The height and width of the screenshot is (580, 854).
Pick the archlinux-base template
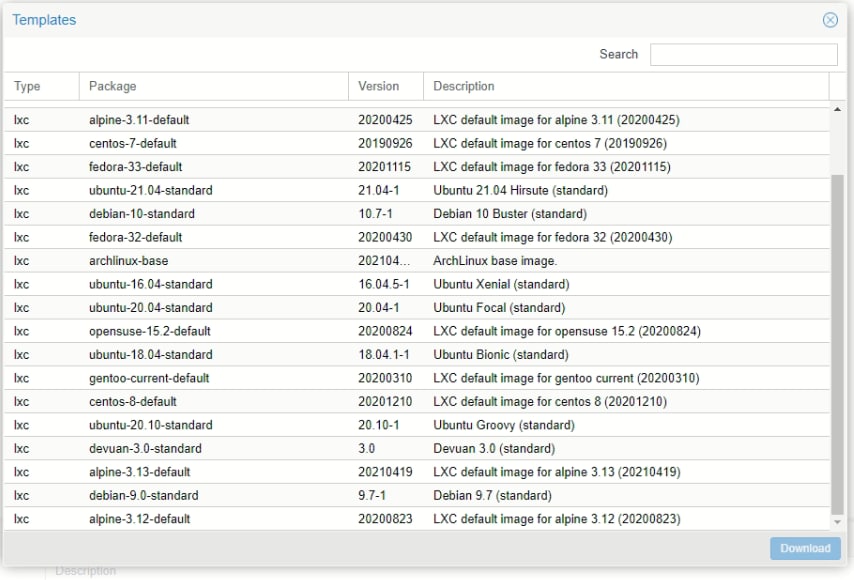coord(129,261)
